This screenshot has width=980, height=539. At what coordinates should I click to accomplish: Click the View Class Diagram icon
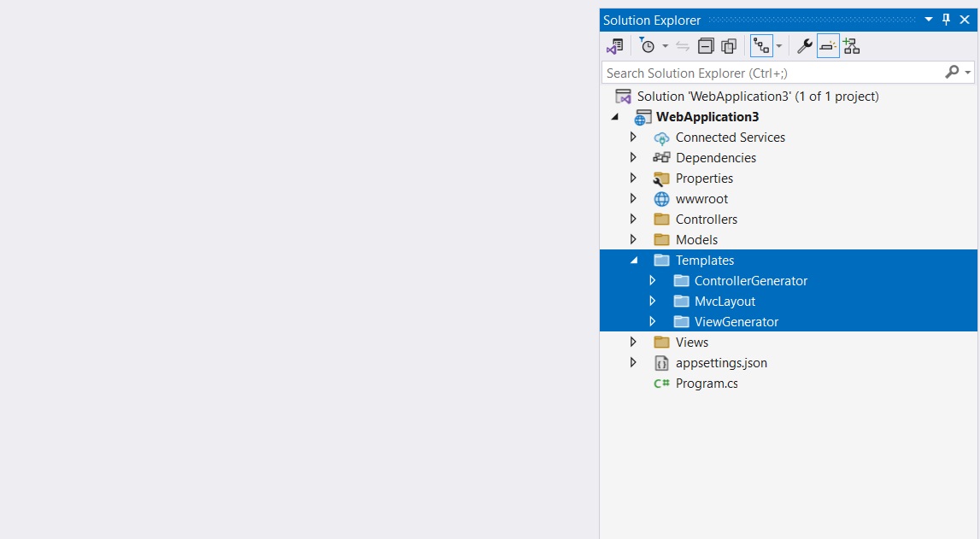pos(851,46)
